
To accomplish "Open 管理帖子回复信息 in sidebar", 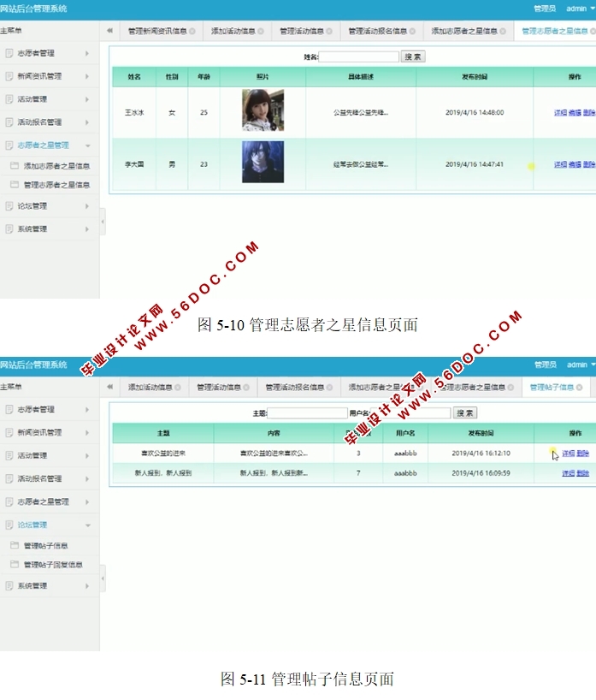I will [x=53, y=565].
